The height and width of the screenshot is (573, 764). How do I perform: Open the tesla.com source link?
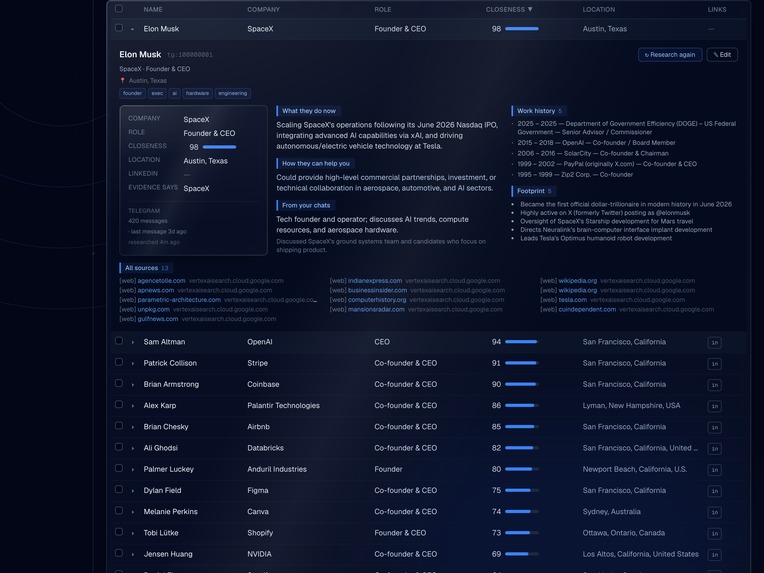coord(573,300)
